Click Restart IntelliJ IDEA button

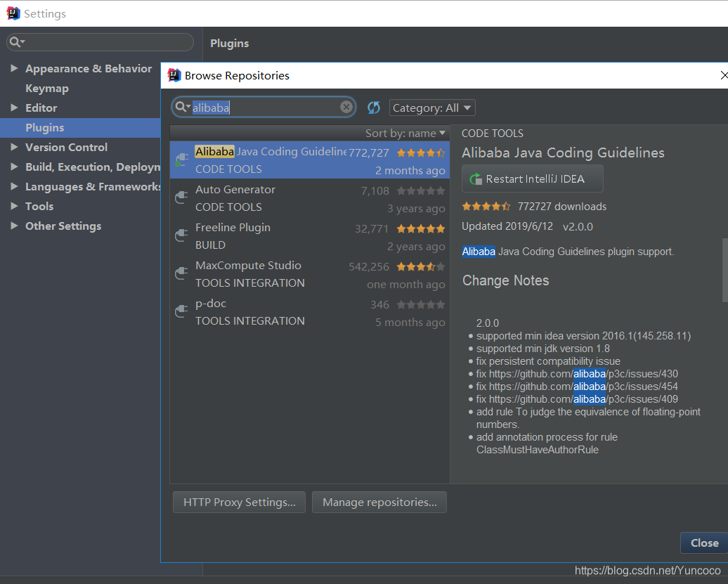[533, 179]
